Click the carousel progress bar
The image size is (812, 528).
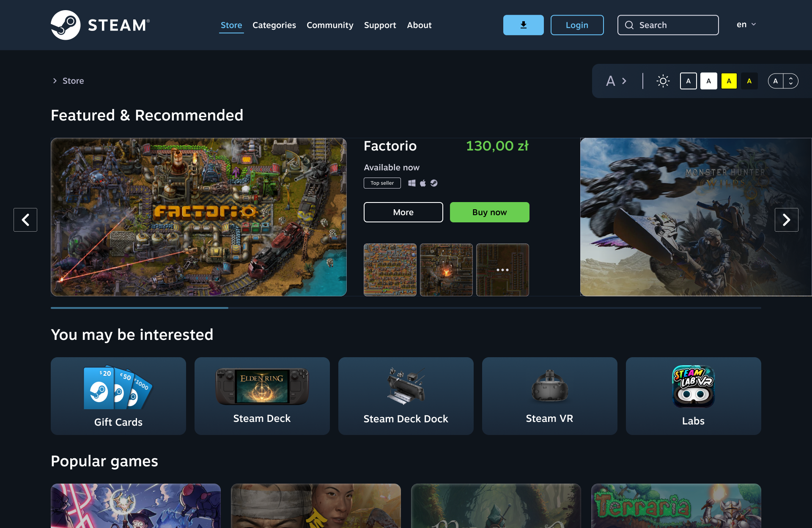point(406,308)
